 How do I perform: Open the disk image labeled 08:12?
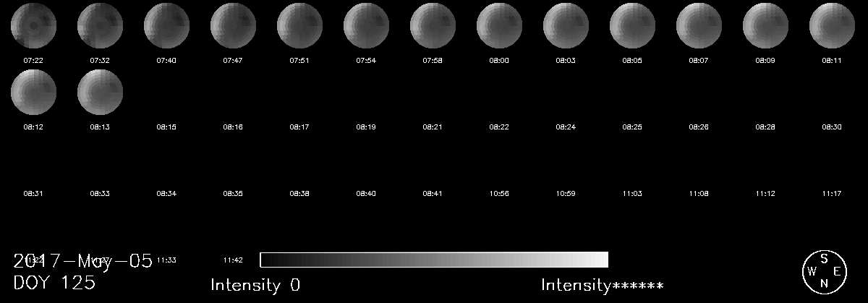tap(33, 92)
